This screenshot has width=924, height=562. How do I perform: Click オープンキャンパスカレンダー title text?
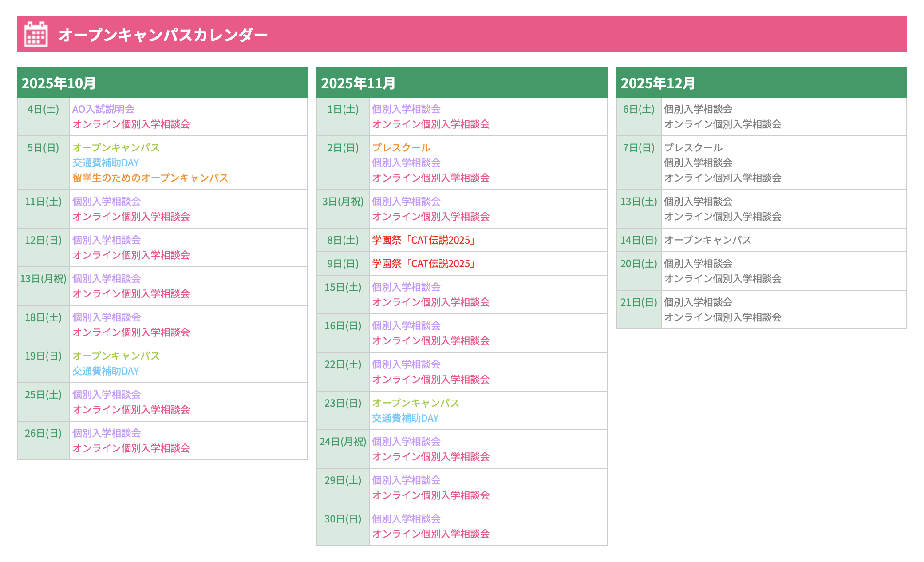point(163,35)
